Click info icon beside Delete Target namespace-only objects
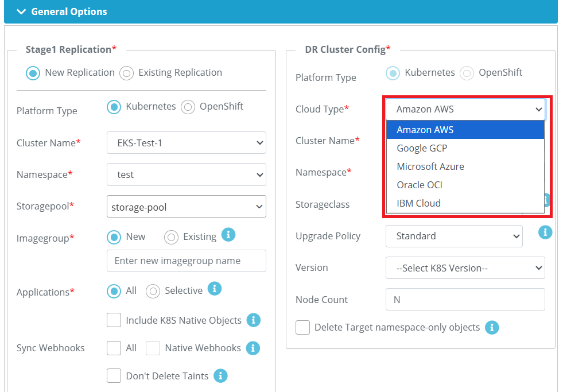Screen dimensions: 563x392 click(x=492, y=327)
